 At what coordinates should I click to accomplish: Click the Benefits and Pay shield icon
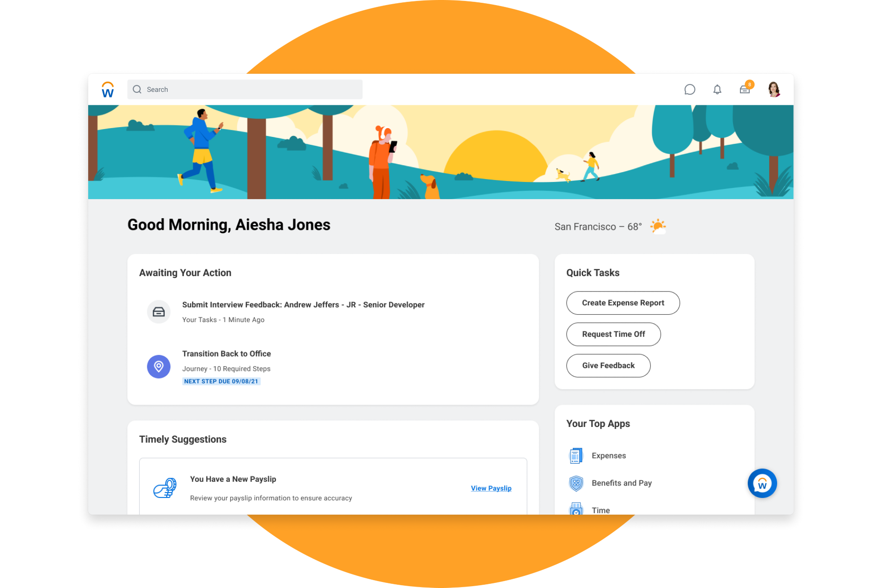click(x=576, y=483)
